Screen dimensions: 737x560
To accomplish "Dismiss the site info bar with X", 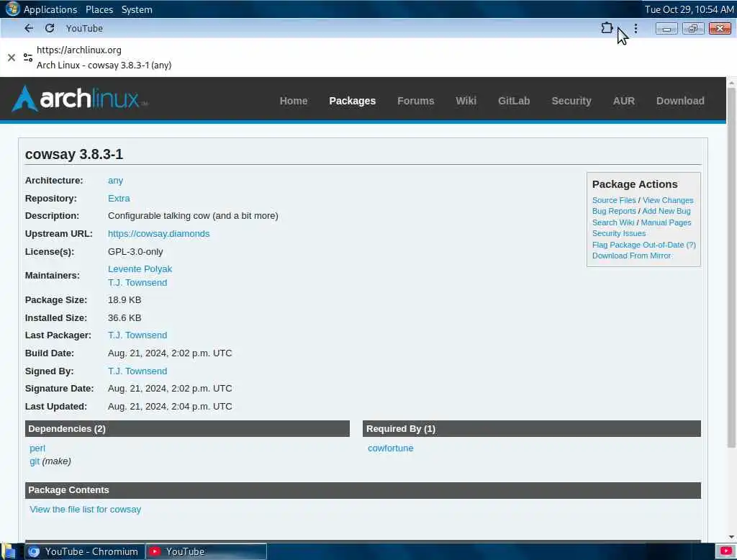I will 12,58.
